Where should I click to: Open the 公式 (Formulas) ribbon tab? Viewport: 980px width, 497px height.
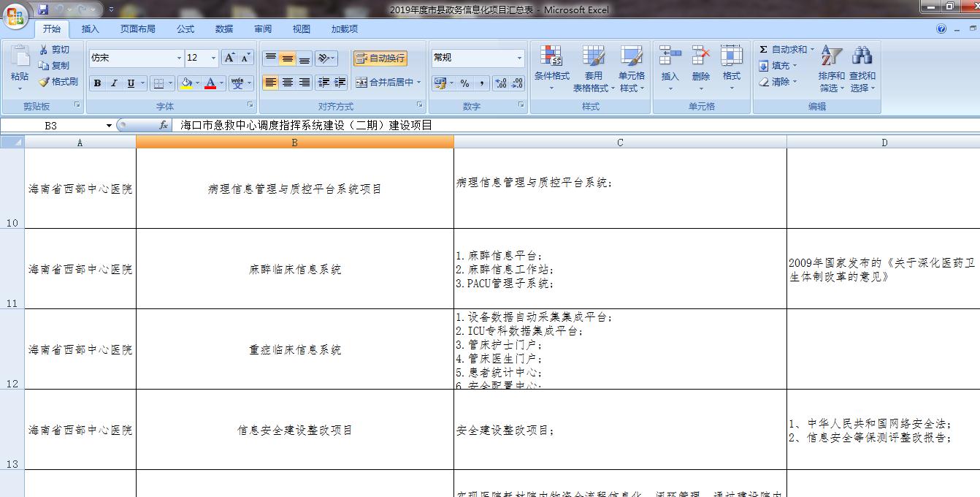[x=185, y=29]
